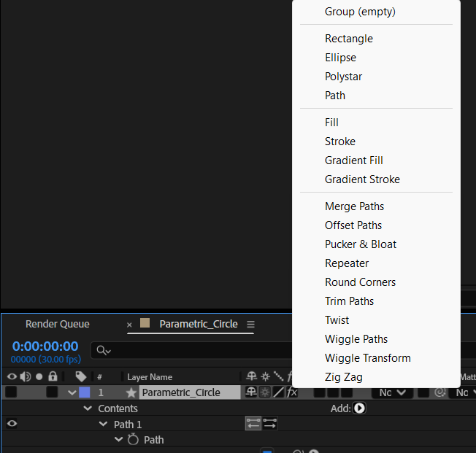This screenshot has height=453, width=476.
Task: Toggle Preserve Transparency box left of the pick whip
Action: coord(423,392)
